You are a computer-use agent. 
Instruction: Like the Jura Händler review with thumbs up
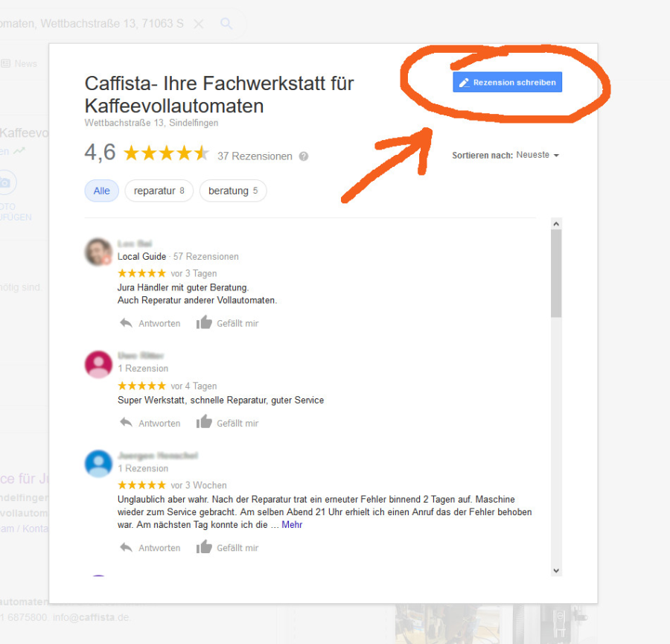[227, 322]
